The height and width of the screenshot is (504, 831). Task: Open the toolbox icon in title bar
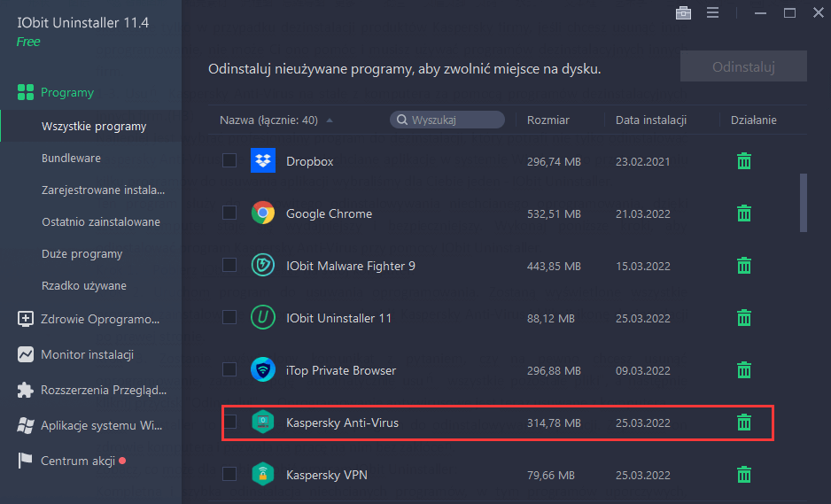(683, 12)
